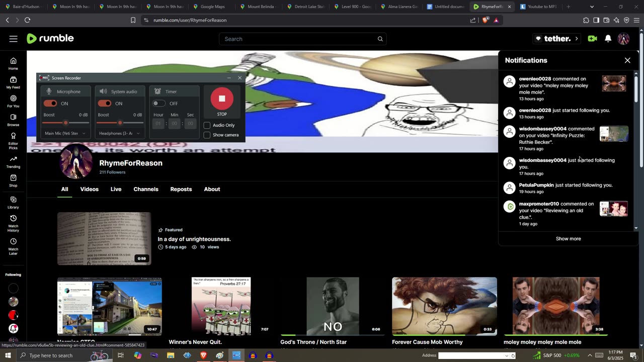
Task: Switch to the Youtube to MP3 browser tab
Action: (538, 7)
